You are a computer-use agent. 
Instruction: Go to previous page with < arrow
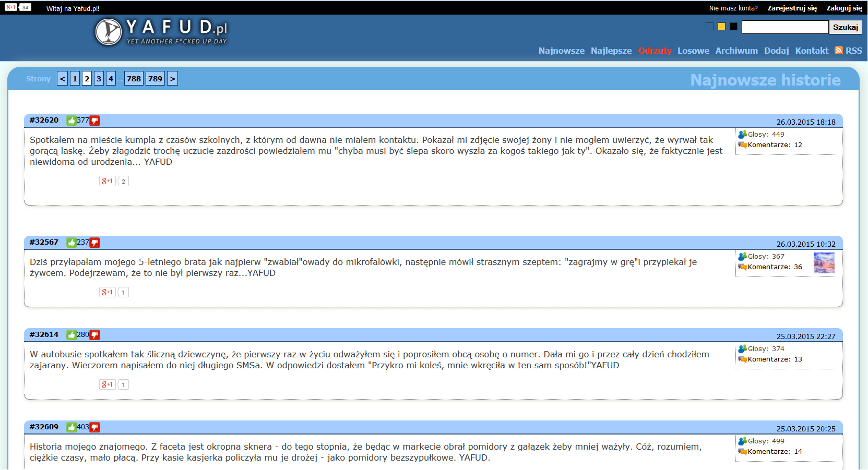[x=63, y=79]
